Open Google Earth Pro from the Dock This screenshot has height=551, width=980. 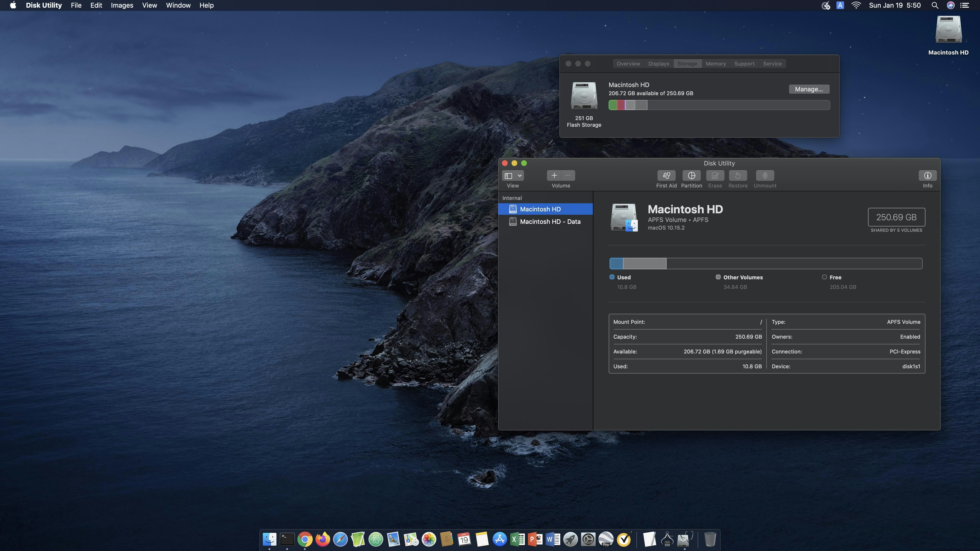(606, 539)
